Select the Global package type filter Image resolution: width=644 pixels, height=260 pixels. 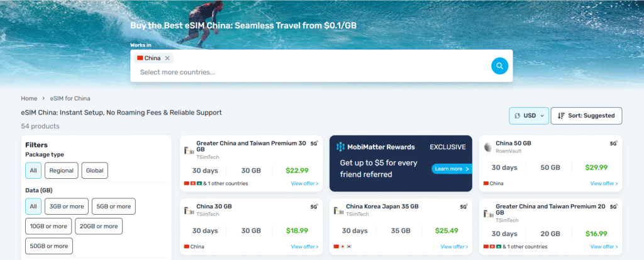pos(94,170)
